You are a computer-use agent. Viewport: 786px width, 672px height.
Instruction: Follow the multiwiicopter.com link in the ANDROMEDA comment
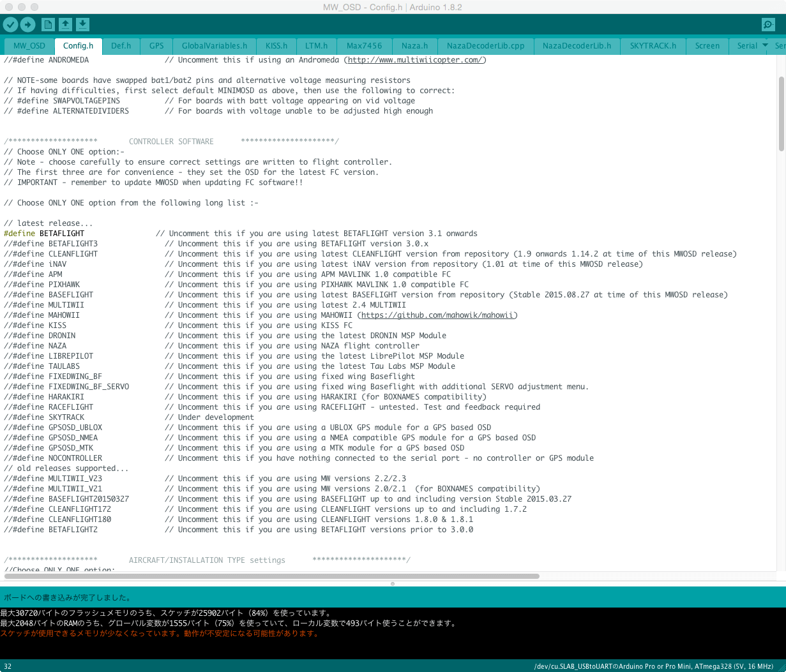coord(417,60)
